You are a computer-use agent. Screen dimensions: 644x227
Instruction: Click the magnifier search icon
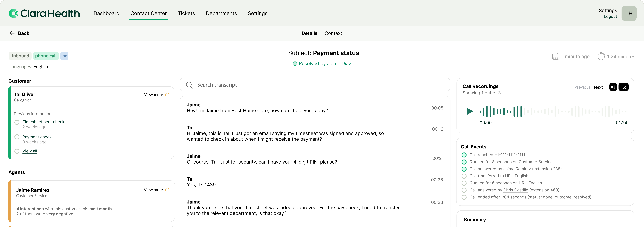(189, 85)
